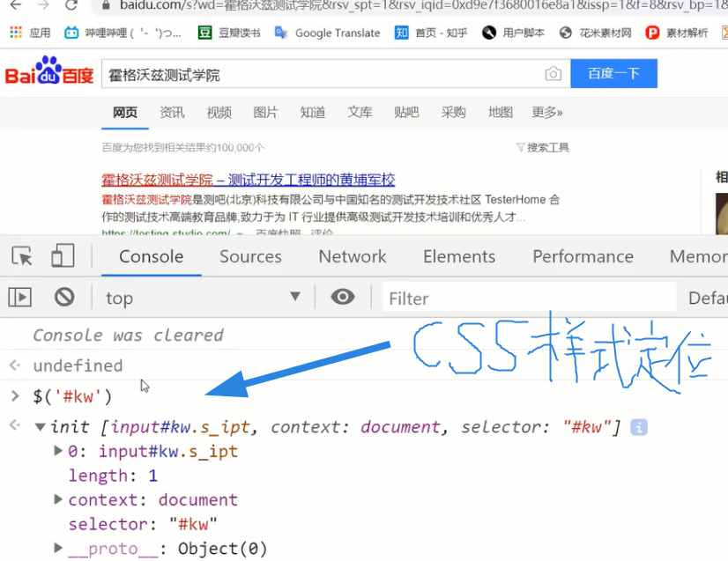Activate the DevTools inspect element icon
Viewport: 728px width, 561px height.
(x=22, y=256)
